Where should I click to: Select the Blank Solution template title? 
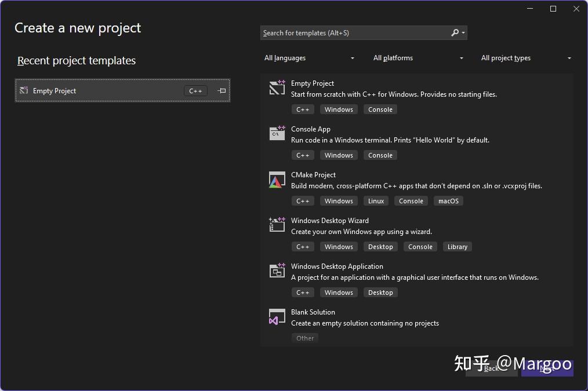pyautogui.click(x=313, y=312)
